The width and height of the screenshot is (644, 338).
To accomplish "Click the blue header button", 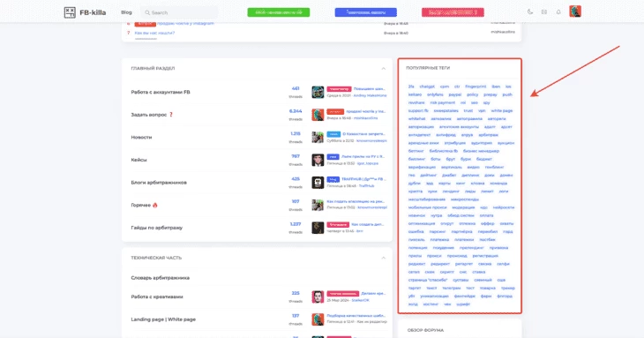I will coord(365,12).
